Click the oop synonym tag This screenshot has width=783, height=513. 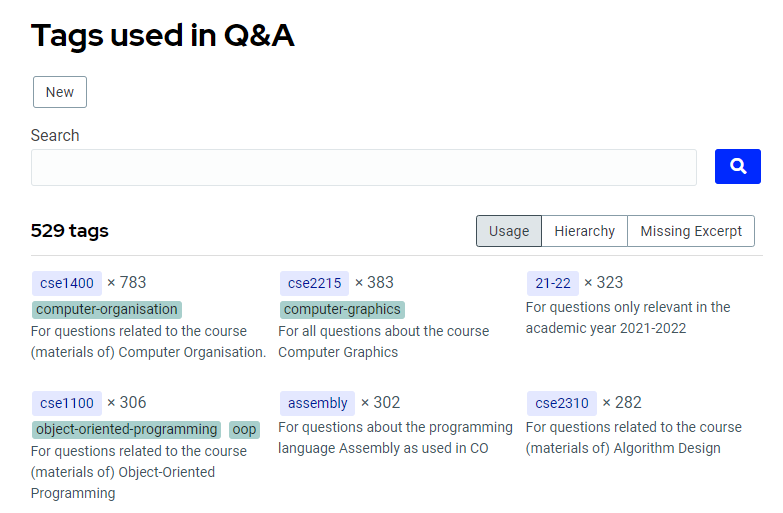[244, 429]
